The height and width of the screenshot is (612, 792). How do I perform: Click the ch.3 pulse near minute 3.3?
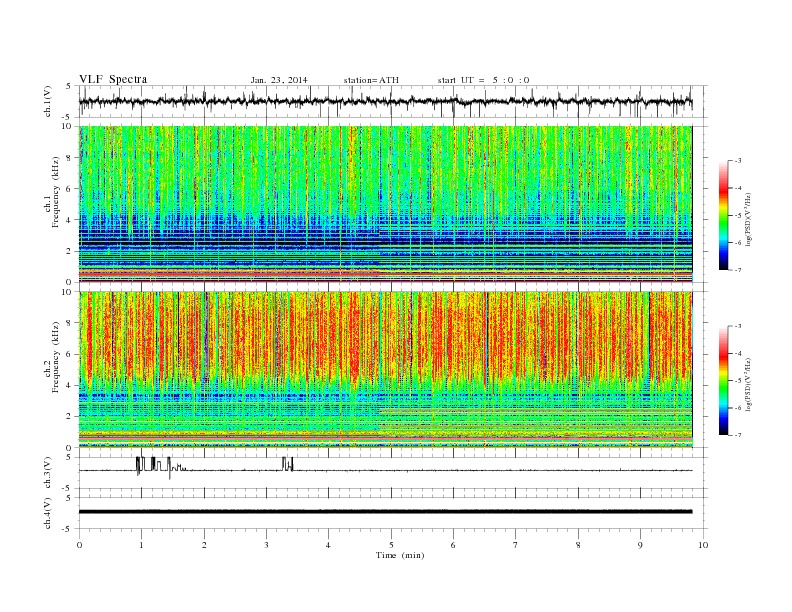pos(287,464)
